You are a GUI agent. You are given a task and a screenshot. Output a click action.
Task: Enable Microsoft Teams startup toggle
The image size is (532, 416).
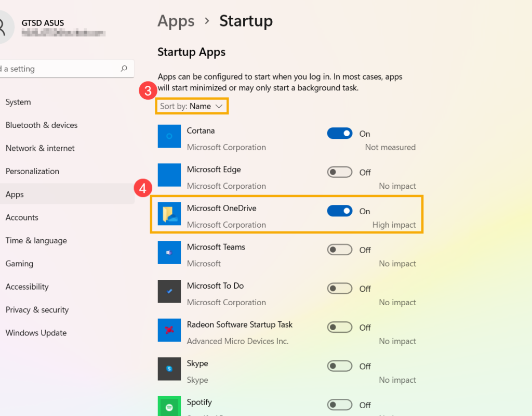click(340, 250)
